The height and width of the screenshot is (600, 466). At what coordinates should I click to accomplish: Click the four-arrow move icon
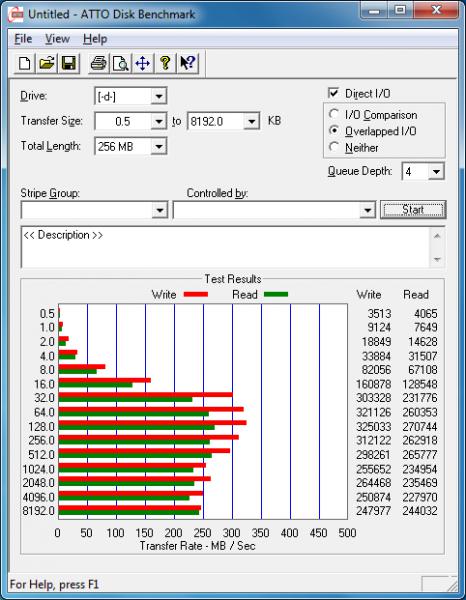pyautogui.click(x=143, y=63)
